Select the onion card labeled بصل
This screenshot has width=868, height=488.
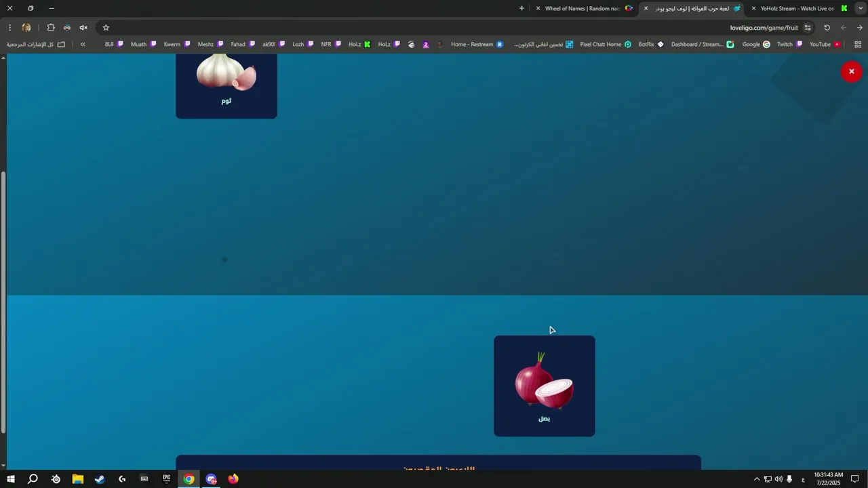pos(544,386)
